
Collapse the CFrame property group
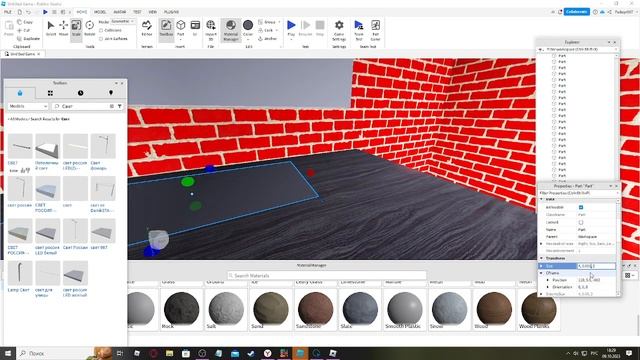click(x=542, y=273)
